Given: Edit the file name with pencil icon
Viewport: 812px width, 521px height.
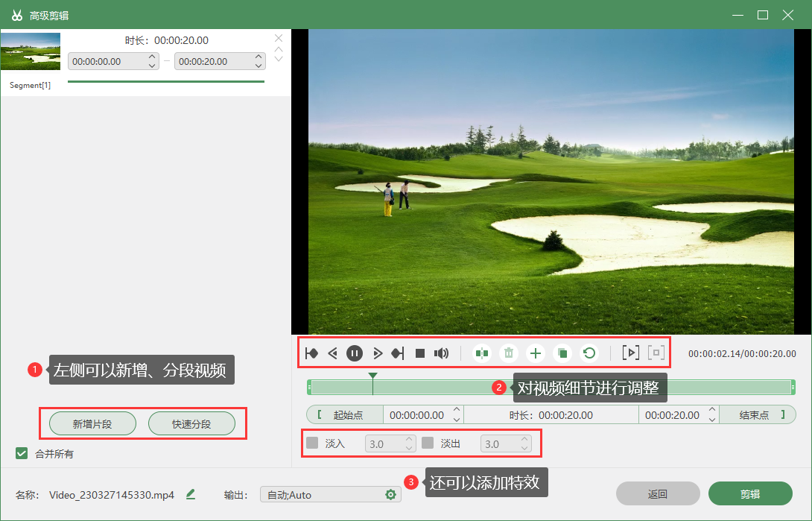Looking at the screenshot, I should click(x=191, y=495).
